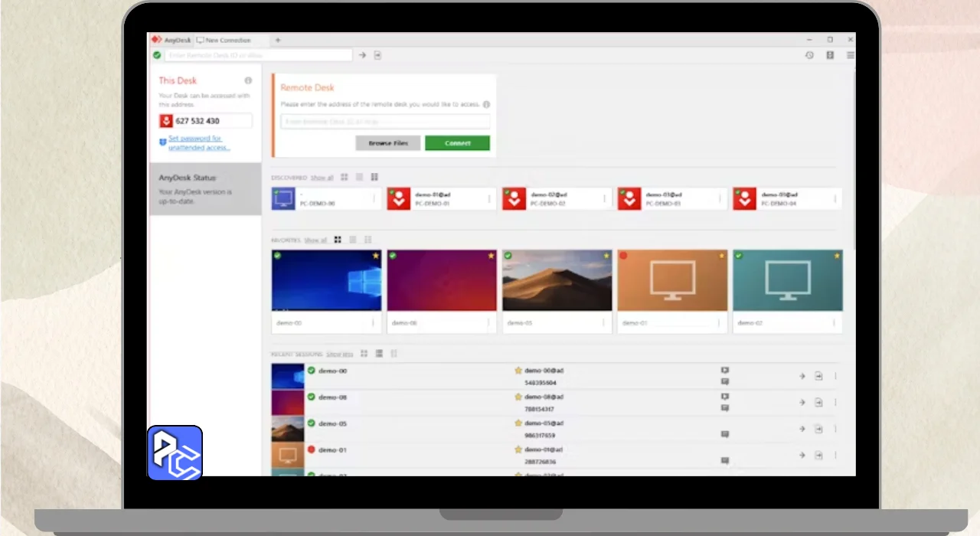Switch Discovered section to tile view

[345, 177]
